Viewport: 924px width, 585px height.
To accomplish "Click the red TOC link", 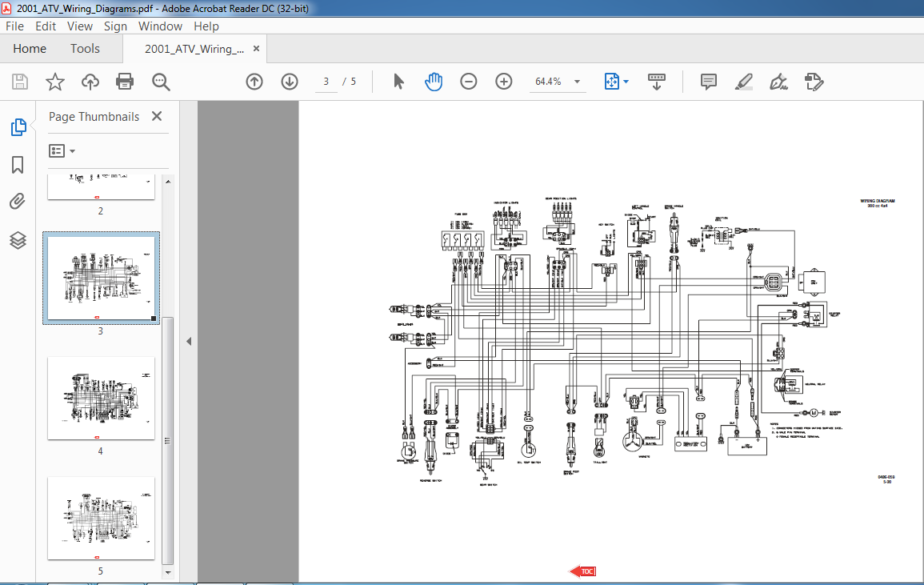I will click(583, 571).
